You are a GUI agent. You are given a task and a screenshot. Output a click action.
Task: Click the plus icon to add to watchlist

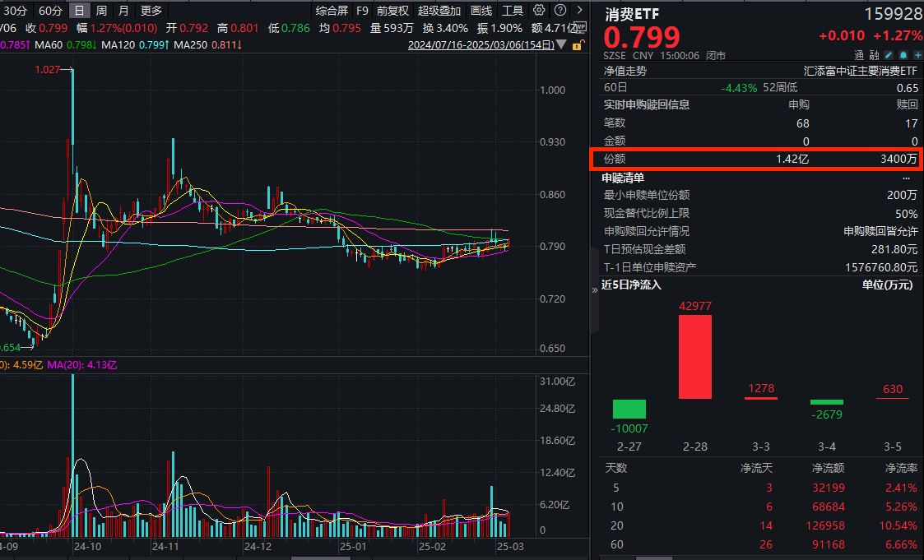pos(917,55)
